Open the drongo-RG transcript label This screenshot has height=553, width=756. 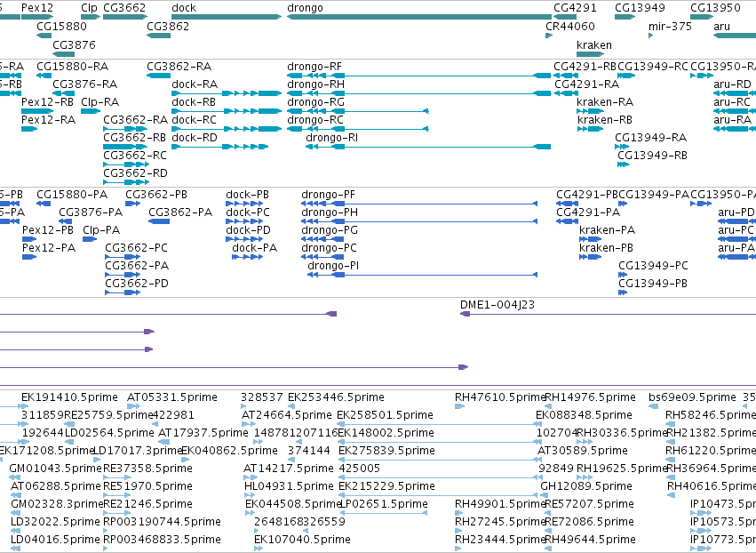(315, 102)
